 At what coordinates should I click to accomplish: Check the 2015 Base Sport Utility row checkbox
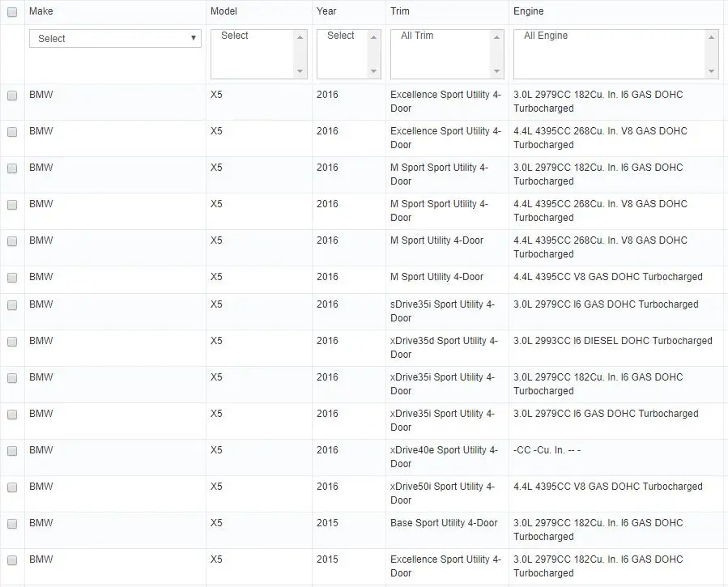point(12,524)
